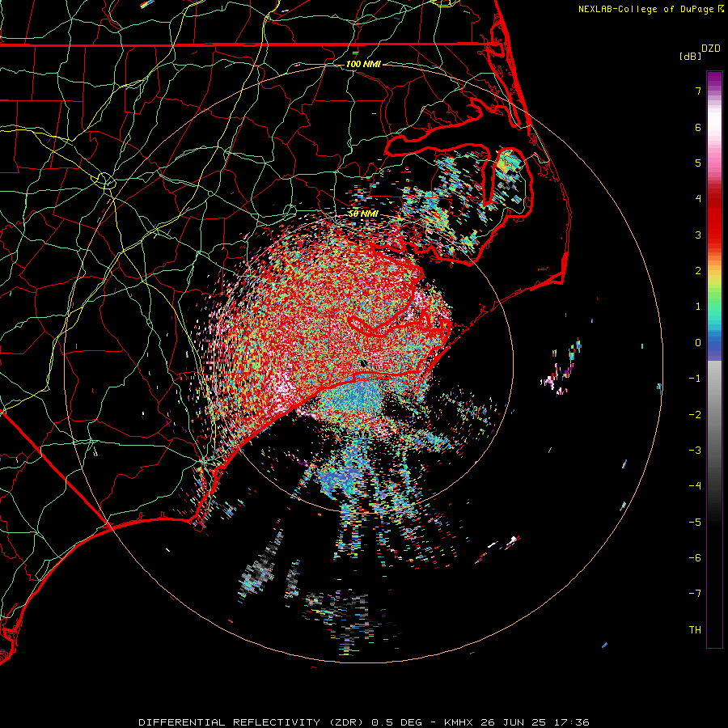Click the 3 value on the dB scale
Screen dimensions: 728x728
pyautogui.click(x=698, y=235)
